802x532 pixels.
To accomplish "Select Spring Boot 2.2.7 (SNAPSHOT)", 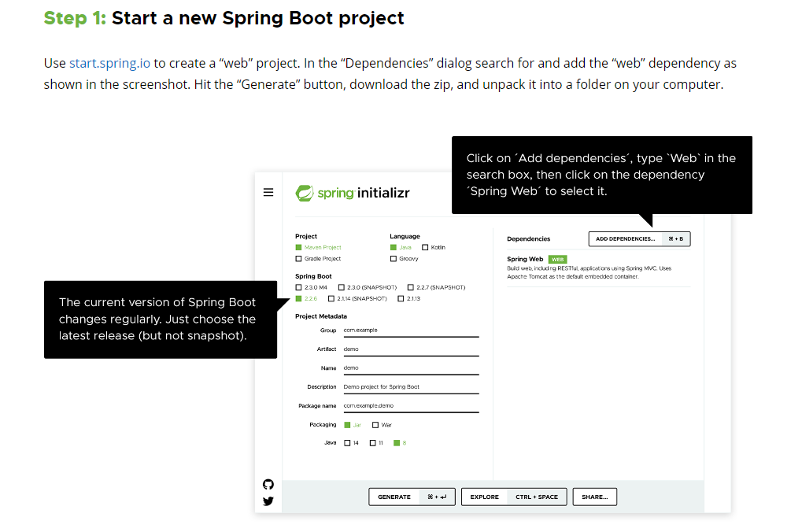I will click(436, 287).
